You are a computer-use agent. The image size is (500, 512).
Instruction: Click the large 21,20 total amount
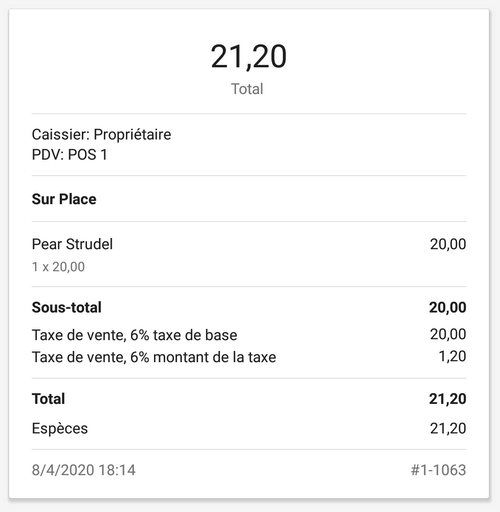click(x=248, y=57)
